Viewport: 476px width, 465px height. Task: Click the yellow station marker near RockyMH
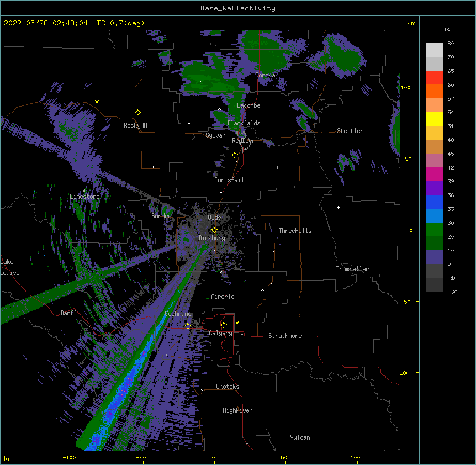pyautogui.click(x=138, y=113)
